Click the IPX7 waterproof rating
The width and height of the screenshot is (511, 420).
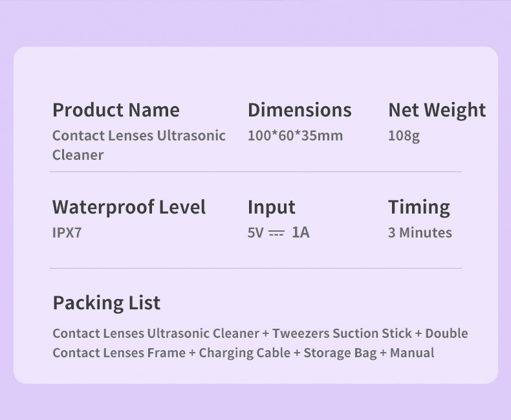click(x=67, y=233)
